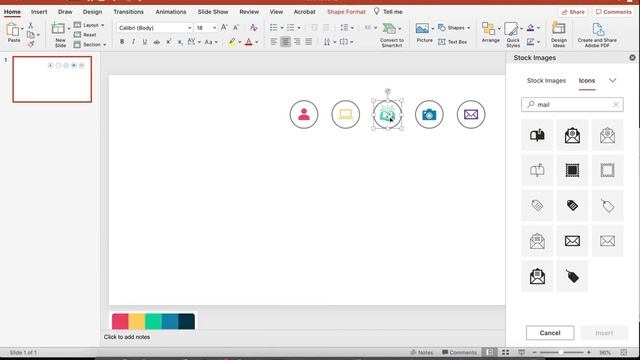Open the font name dropdown
640x360 pixels.
tap(189, 28)
